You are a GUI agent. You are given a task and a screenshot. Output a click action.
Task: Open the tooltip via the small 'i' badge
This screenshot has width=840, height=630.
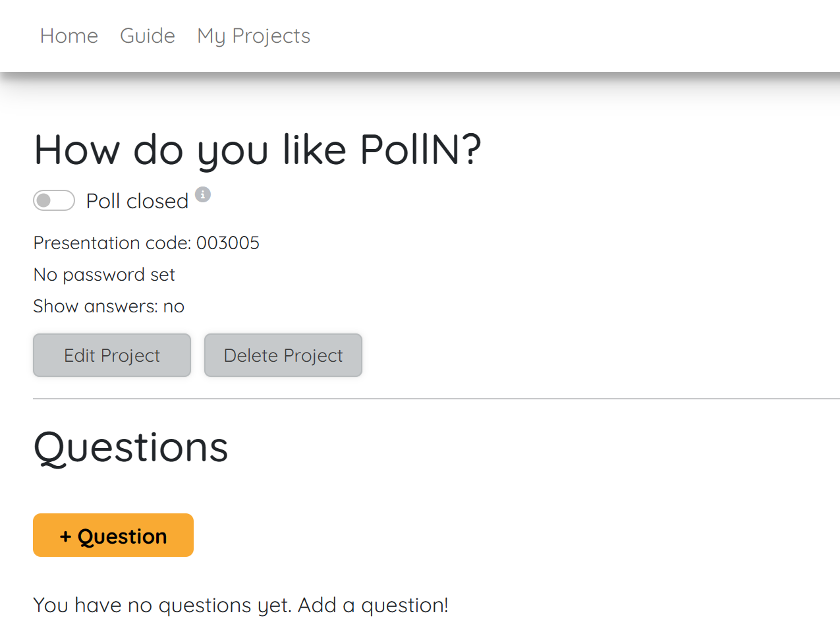[203, 194]
